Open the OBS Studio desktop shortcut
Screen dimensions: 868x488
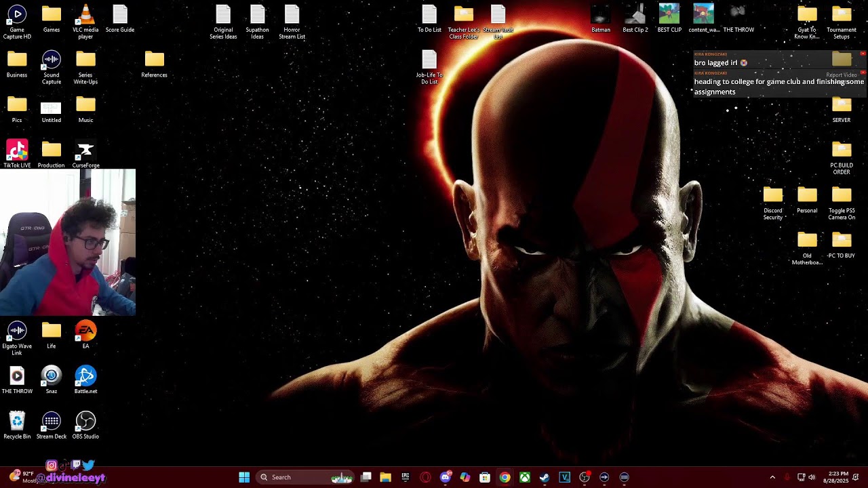85,425
